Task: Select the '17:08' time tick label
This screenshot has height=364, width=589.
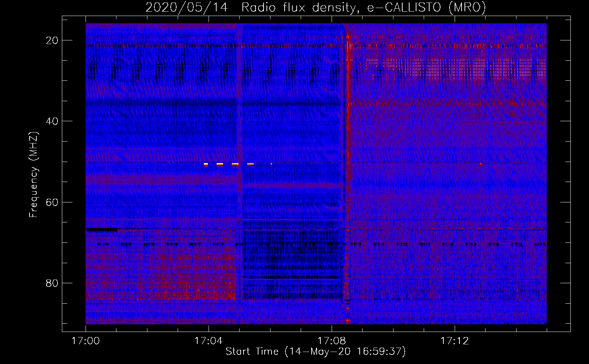Action: [x=331, y=341]
